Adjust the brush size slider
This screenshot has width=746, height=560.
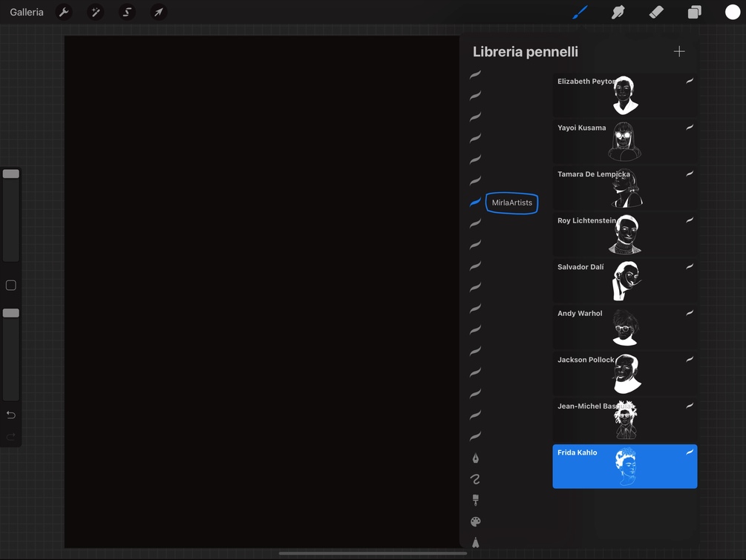(11, 214)
